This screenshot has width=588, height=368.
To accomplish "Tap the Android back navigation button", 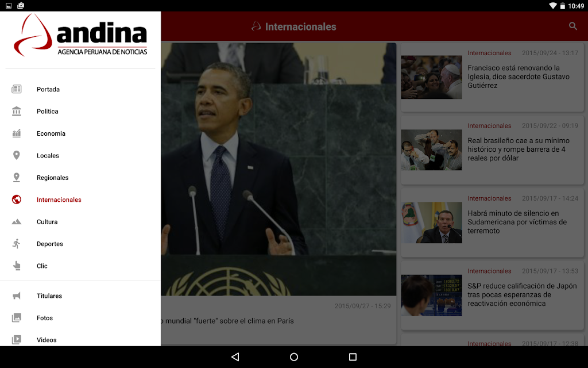I will [235, 356].
